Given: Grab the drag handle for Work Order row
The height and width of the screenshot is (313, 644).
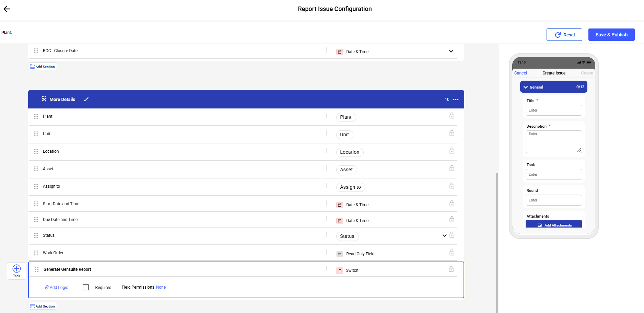Looking at the screenshot, I should (x=36, y=253).
